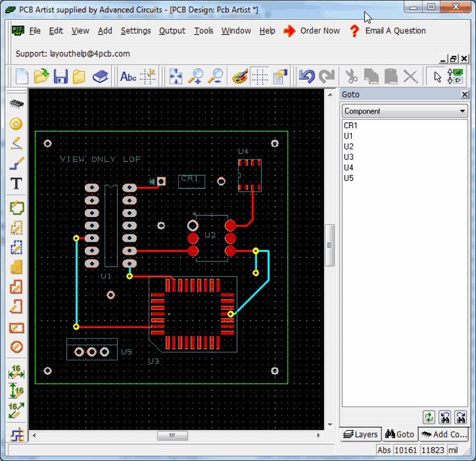Click the green refresh list button
476x461 pixels.
pos(428,417)
